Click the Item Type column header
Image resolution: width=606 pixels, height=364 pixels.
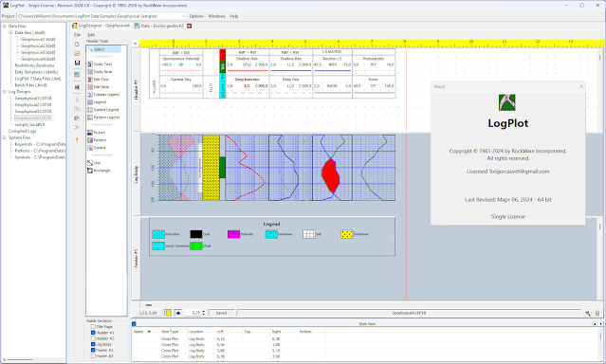(170, 332)
